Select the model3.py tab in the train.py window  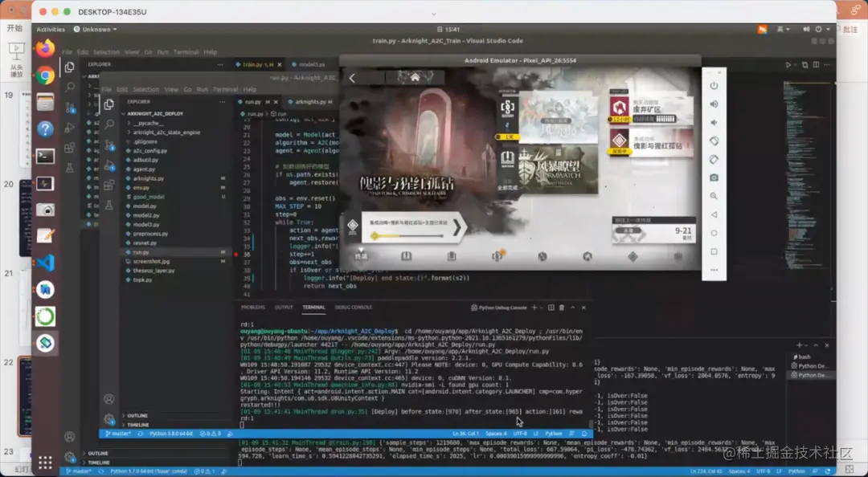tap(308, 65)
